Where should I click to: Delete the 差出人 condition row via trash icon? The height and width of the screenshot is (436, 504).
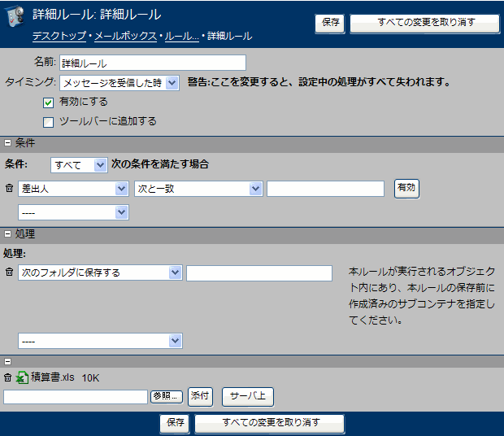tap(9, 189)
